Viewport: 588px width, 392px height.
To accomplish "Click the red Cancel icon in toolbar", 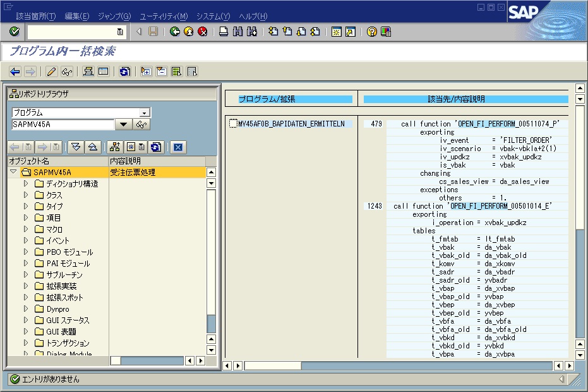I will click(x=202, y=32).
